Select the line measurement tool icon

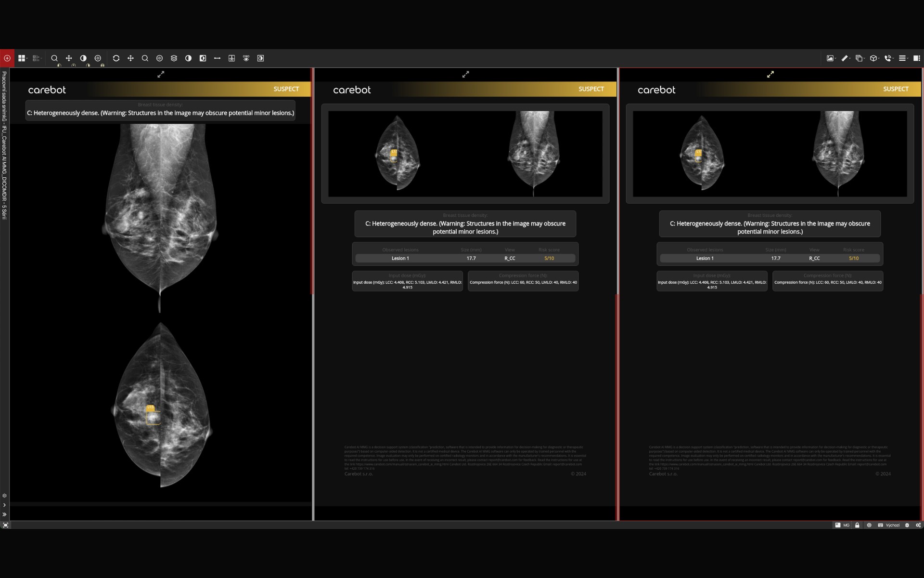point(217,58)
